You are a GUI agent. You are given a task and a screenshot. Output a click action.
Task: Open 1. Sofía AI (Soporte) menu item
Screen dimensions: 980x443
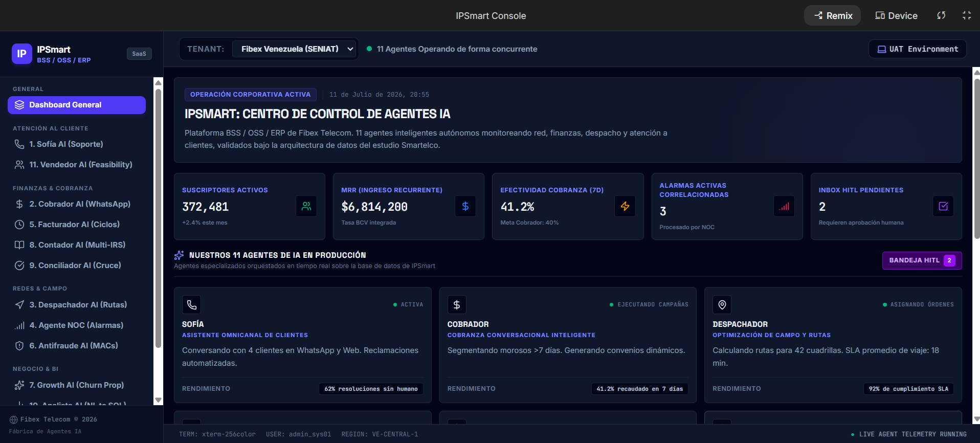77,144
